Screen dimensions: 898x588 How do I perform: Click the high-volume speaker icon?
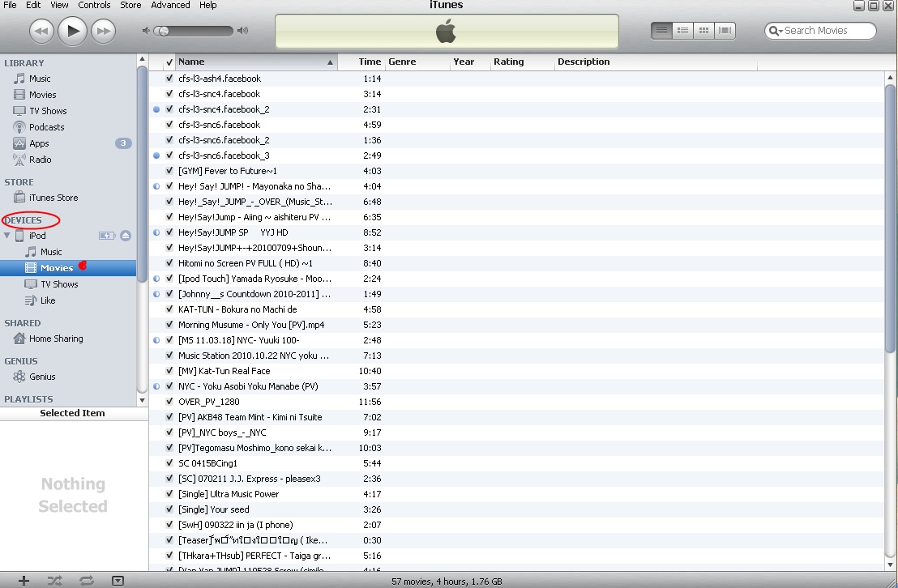pos(243,31)
